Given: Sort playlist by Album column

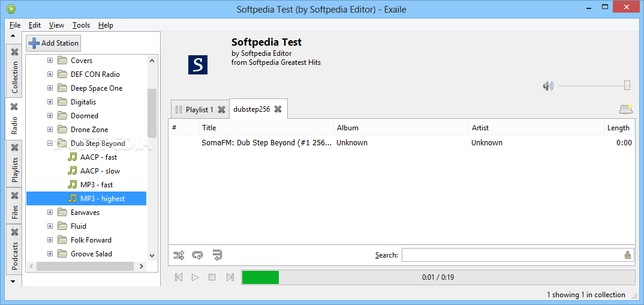Looking at the screenshot, I should (401, 128).
